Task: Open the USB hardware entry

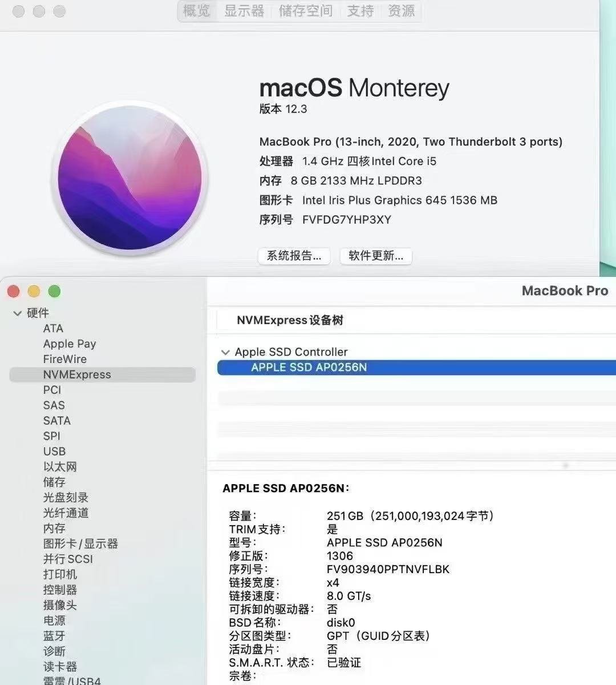Action: (x=54, y=452)
